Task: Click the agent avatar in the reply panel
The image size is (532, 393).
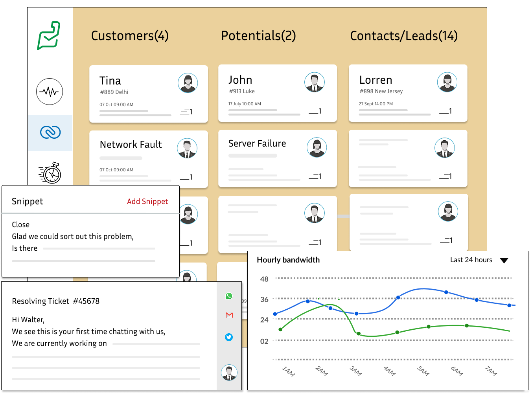Action: [229, 373]
